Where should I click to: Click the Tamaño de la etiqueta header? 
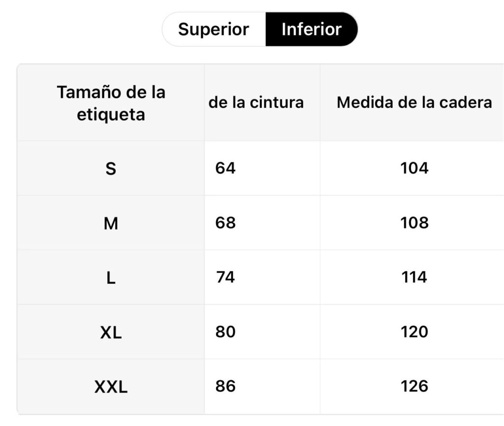point(111,103)
